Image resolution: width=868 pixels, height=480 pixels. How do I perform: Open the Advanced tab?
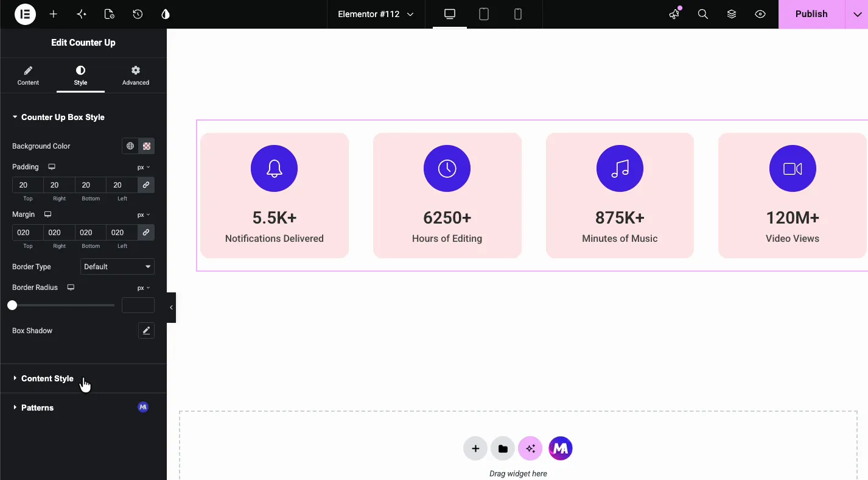(x=136, y=76)
